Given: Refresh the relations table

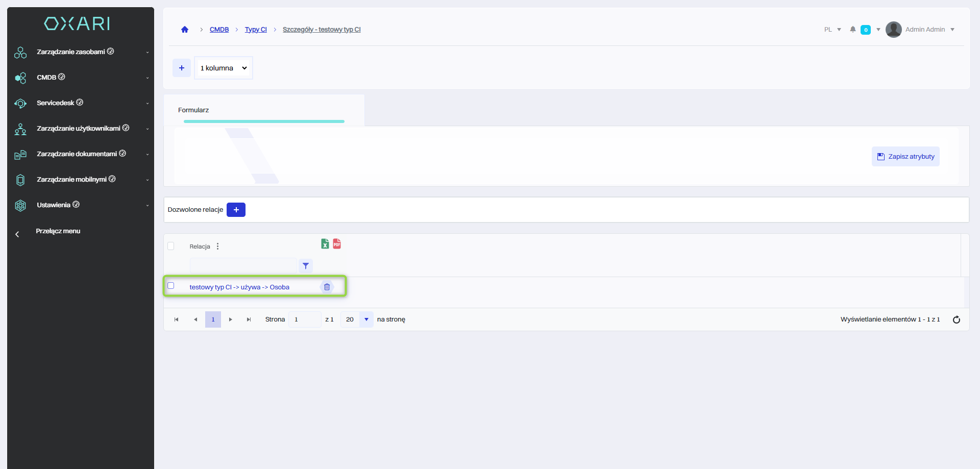Looking at the screenshot, I should click(956, 319).
